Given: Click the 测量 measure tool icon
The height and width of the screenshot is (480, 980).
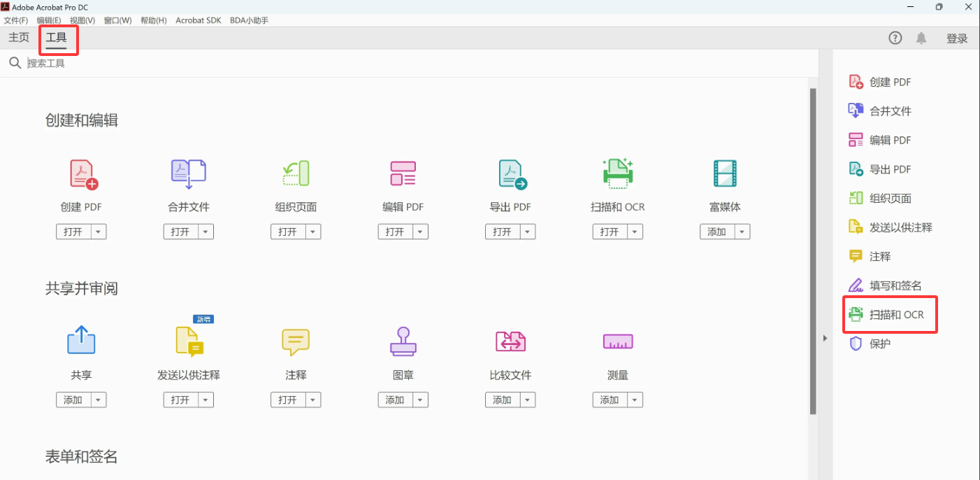Looking at the screenshot, I should (x=617, y=341).
